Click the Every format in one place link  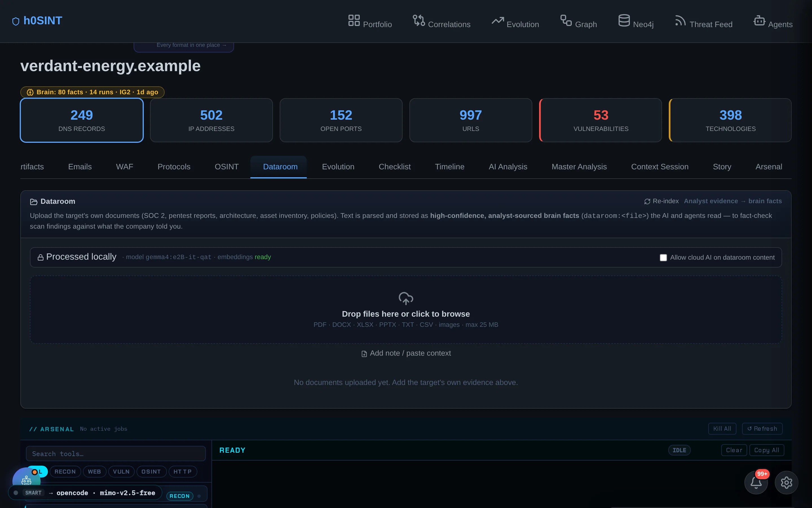coord(191,45)
